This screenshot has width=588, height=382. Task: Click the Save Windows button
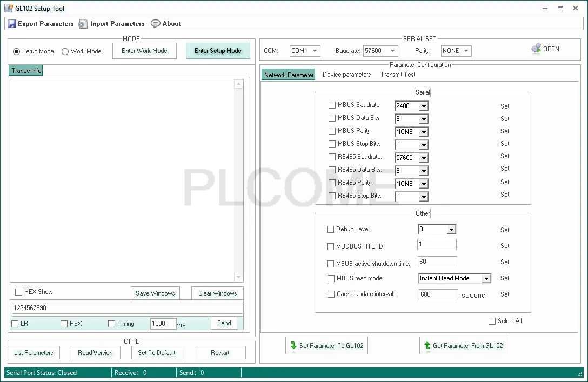[x=155, y=293]
